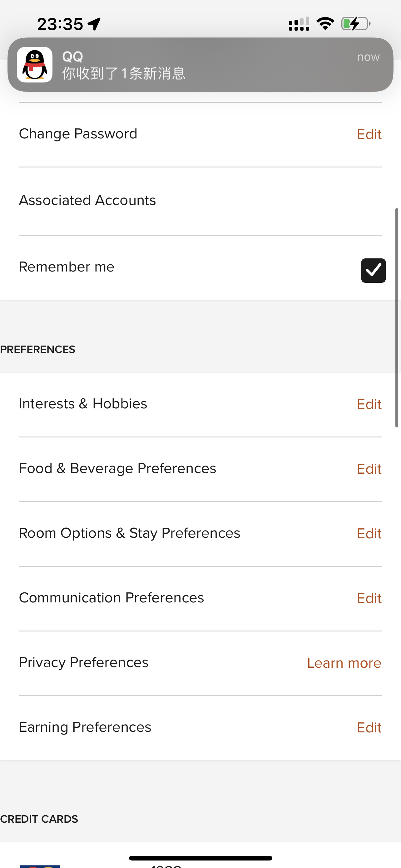Image resolution: width=401 pixels, height=868 pixels.
Task: Tap the location arrow icon in status bar
Action: point(94,24)
